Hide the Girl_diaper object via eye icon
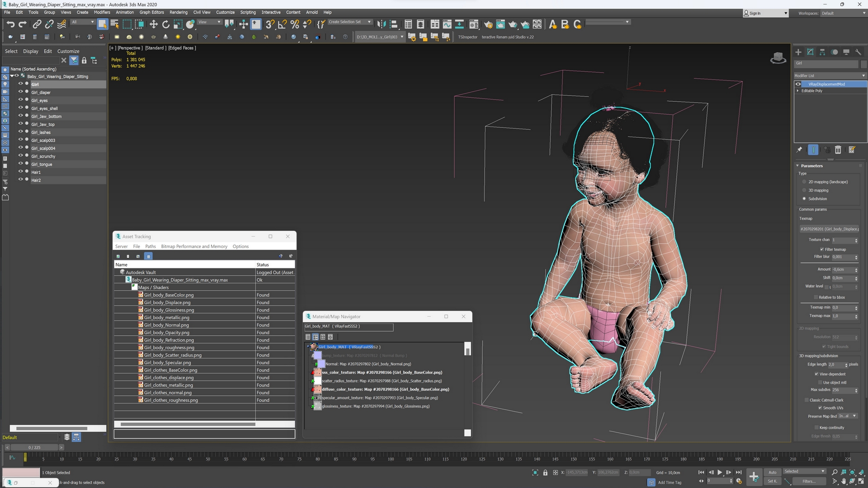 (20, 92)
